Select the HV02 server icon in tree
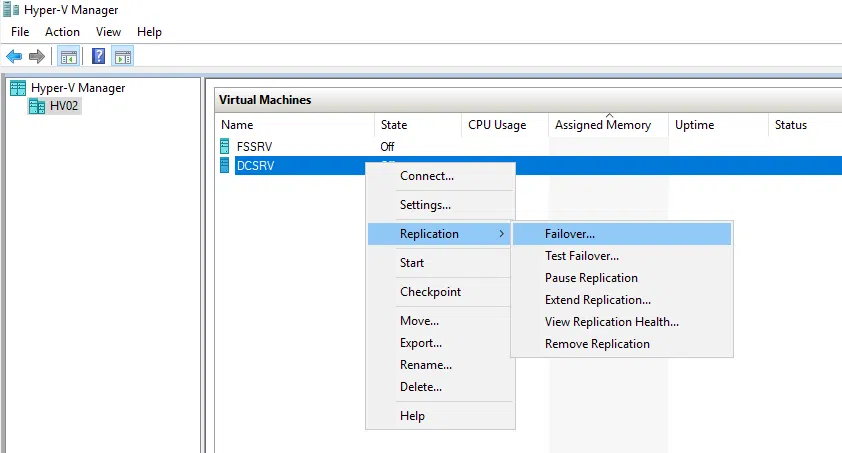Screen dimensions: 842x453 (37, 106)
